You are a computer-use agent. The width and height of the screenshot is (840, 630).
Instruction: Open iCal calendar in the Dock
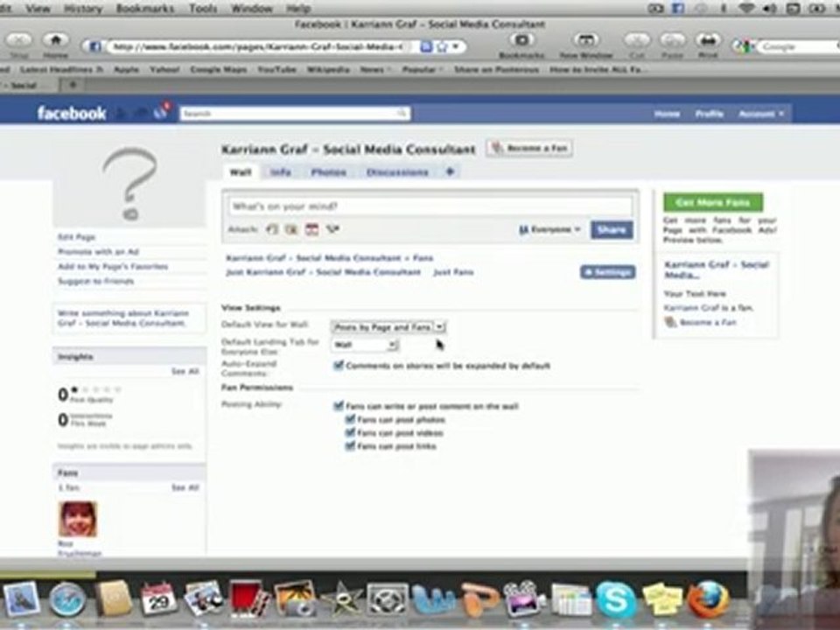tap(158, 598)
